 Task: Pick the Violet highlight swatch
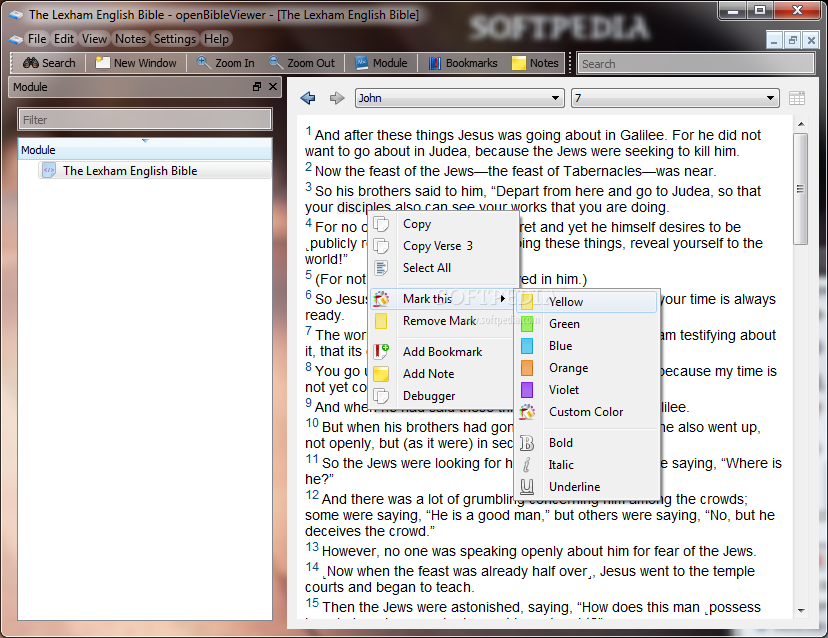click(x=526, y=390)
